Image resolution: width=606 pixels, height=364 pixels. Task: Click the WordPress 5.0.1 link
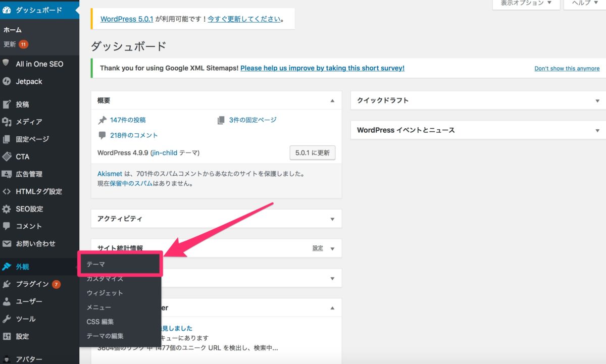coord(126,19)
